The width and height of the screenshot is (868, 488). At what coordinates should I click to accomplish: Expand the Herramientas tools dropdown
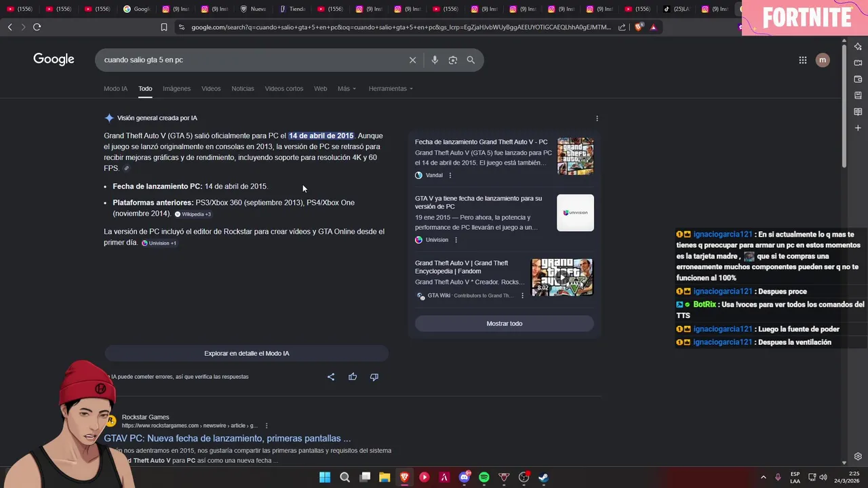tap(391, 89)
